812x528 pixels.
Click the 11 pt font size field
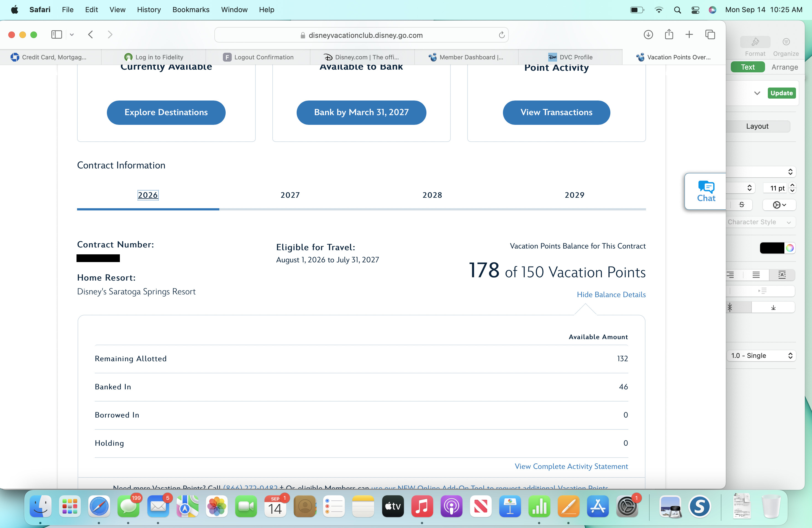(775, 188)
